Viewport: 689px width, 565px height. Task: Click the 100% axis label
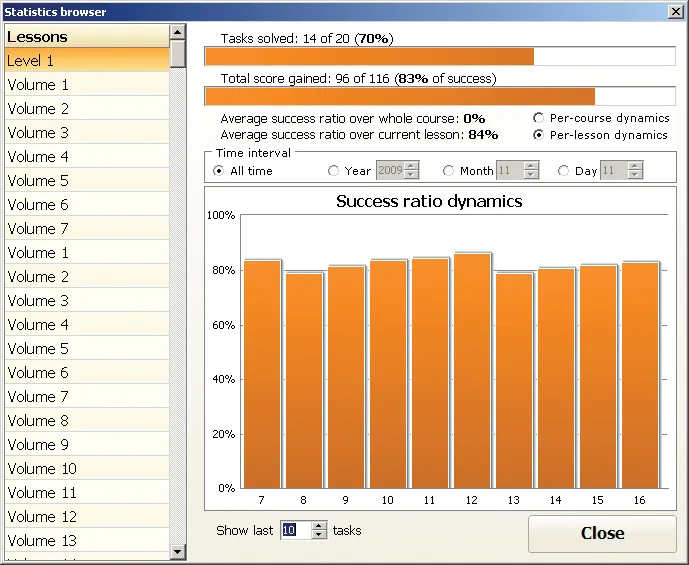tap(221, 215)
